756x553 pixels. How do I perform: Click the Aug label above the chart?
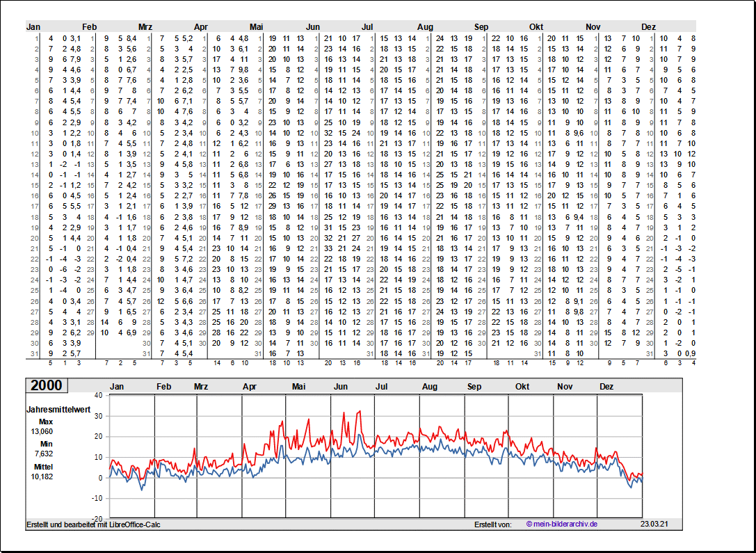(430, 387)
